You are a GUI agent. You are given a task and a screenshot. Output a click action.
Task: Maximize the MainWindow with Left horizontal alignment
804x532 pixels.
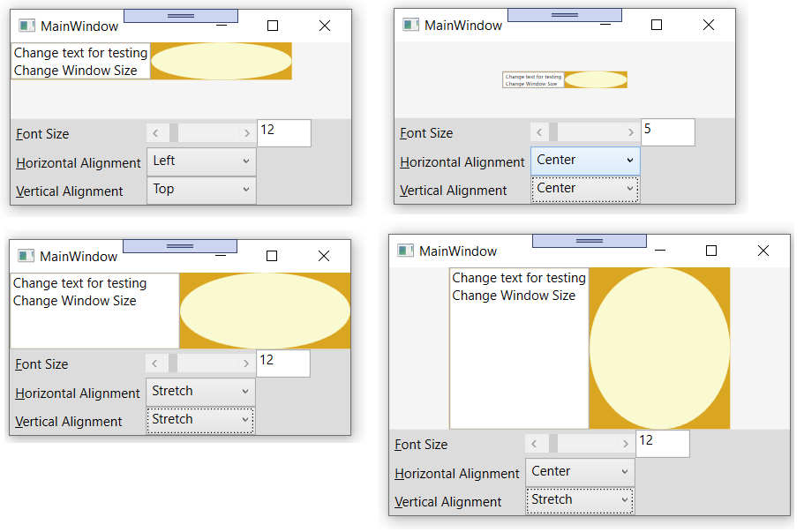coord(273,26)
